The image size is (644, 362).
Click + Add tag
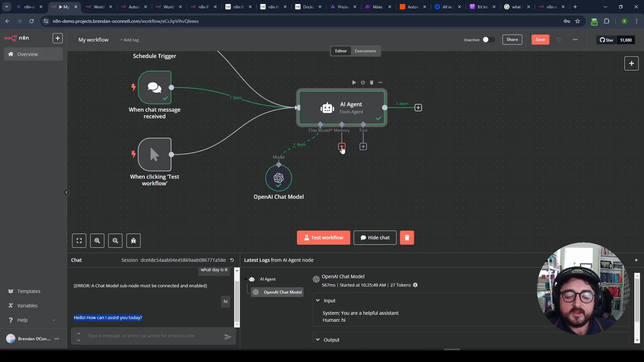[129, 40]
